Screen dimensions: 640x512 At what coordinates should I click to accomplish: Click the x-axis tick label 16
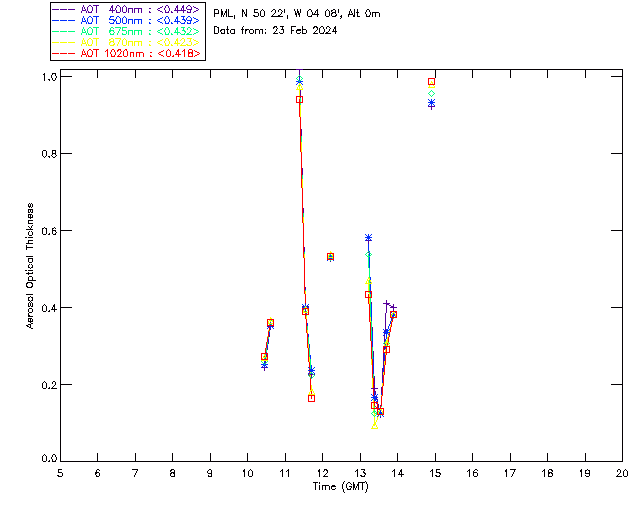(473, 473)
